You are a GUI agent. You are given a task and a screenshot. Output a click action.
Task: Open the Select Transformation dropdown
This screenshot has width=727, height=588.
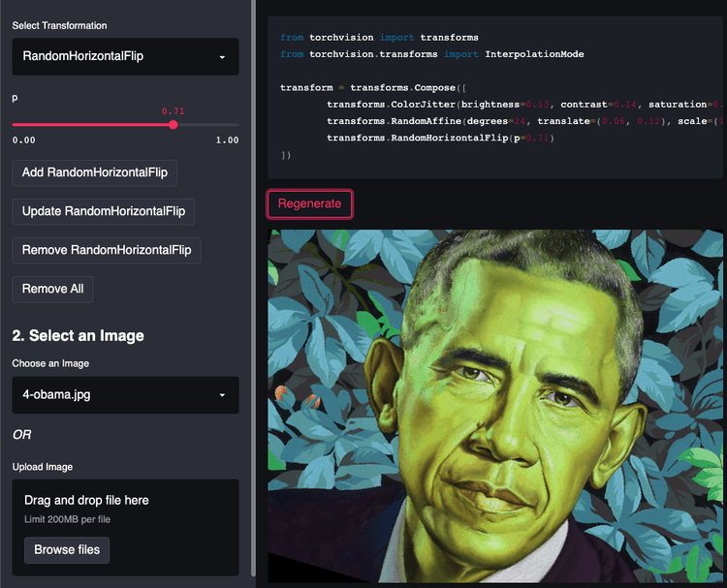coord(125,56)
